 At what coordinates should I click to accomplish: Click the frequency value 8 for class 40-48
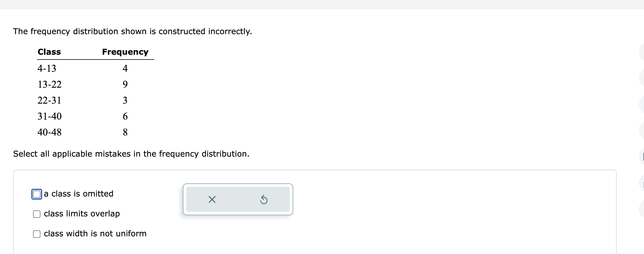pos(125,132)
